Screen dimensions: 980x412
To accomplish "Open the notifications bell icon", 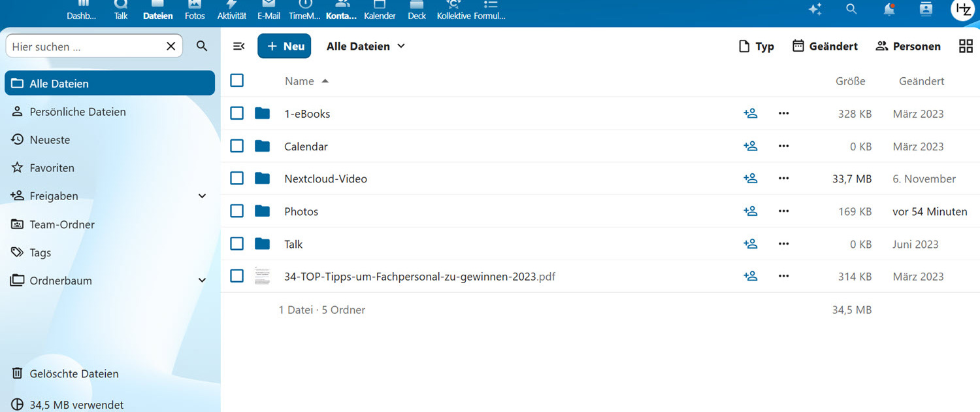I will [x=889, y=9].
